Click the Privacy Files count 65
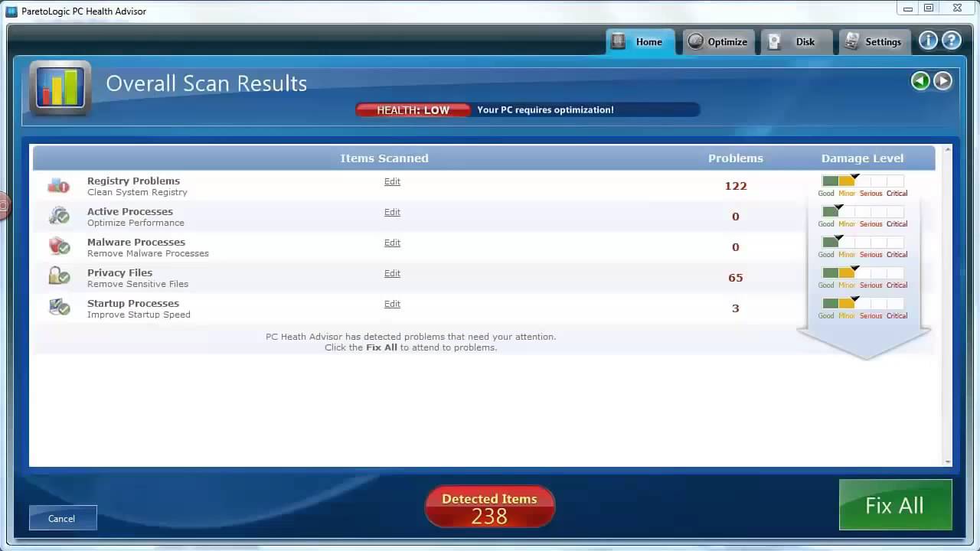The image size is (980, 551). pyautogui.click(x=736, y=278)
